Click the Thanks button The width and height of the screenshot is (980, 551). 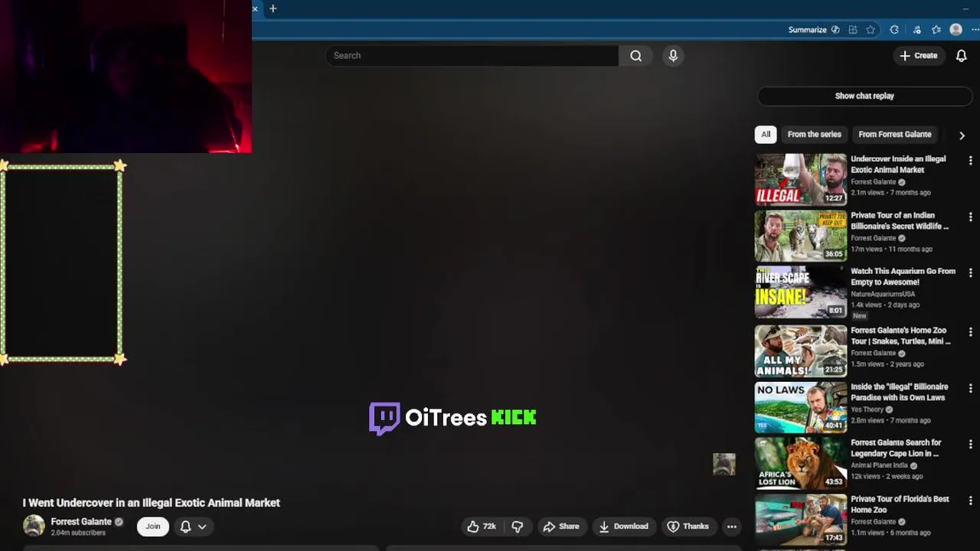pos(688,527)
